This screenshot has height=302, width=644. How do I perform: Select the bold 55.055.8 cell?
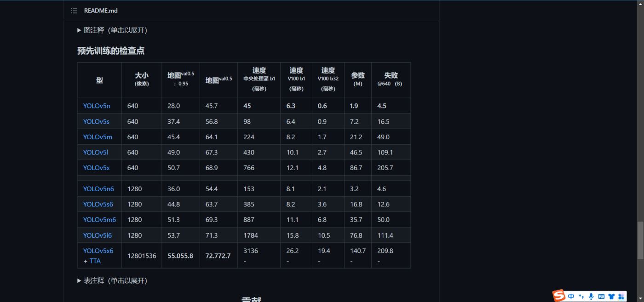[181, 256]
